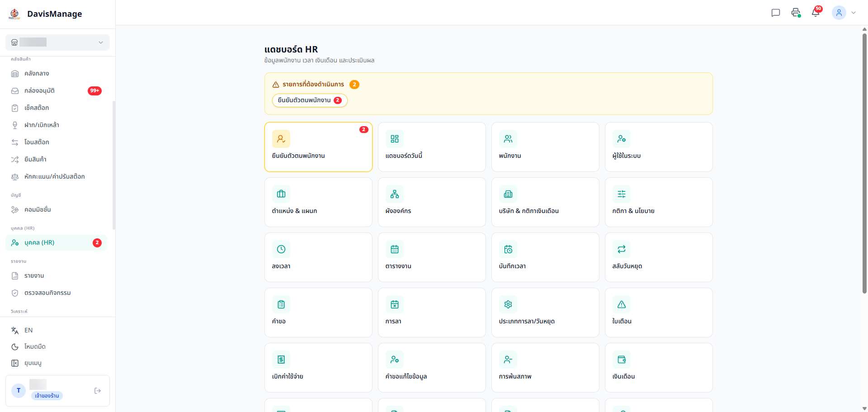868x412 pixels.
Task: Open the notifications bell with 50 badge
Action: coord(816,12)
